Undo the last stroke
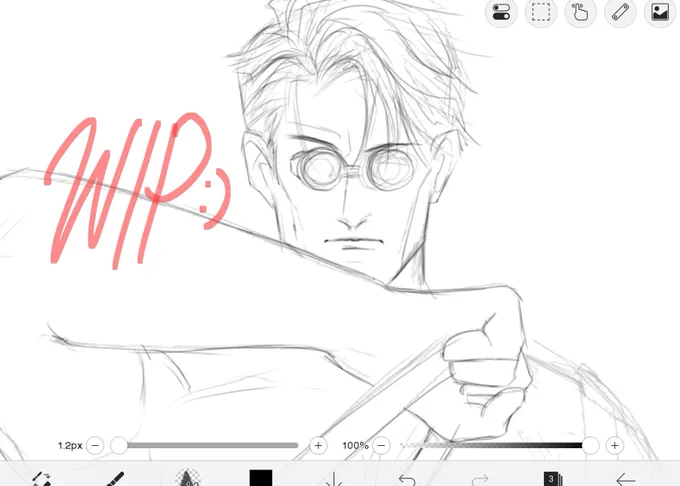 tap(407, 479)
